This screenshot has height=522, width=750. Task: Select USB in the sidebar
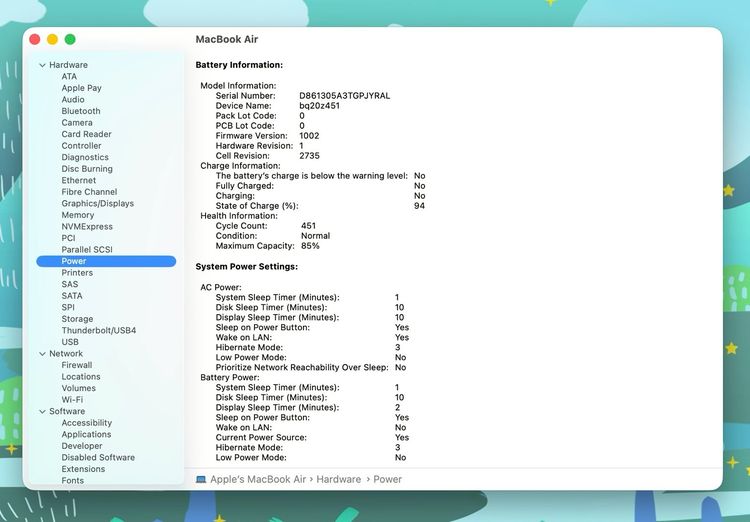coord(70,342)
